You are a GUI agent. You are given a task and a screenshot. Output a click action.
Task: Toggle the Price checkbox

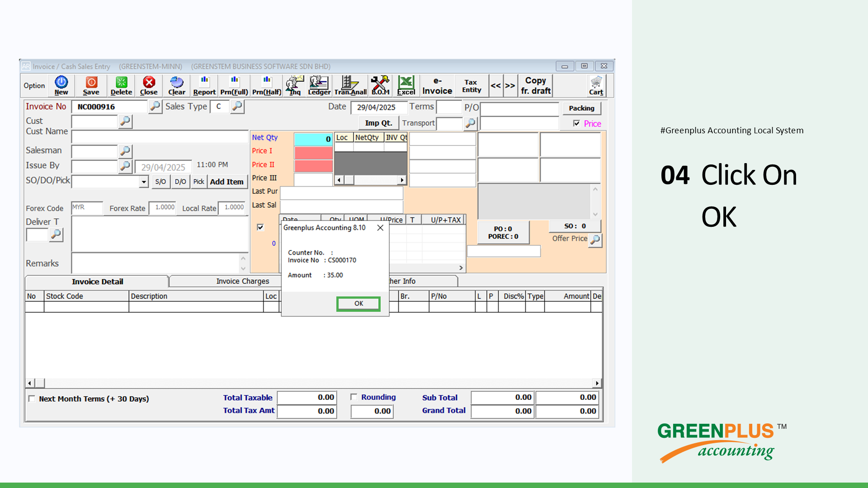pyautogui.click(x=576, y=123)
